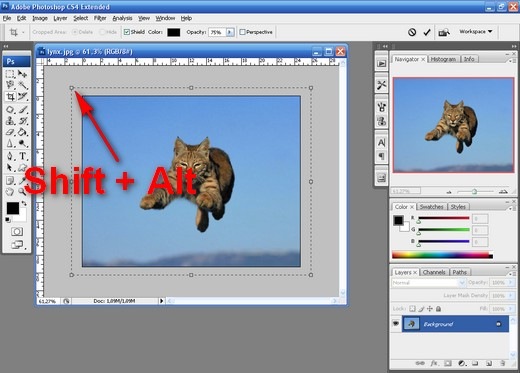This screenshot has width=520, height=373.
Task: Toggle Lock all in Layers panel
Action: click(x=439, y=309)
